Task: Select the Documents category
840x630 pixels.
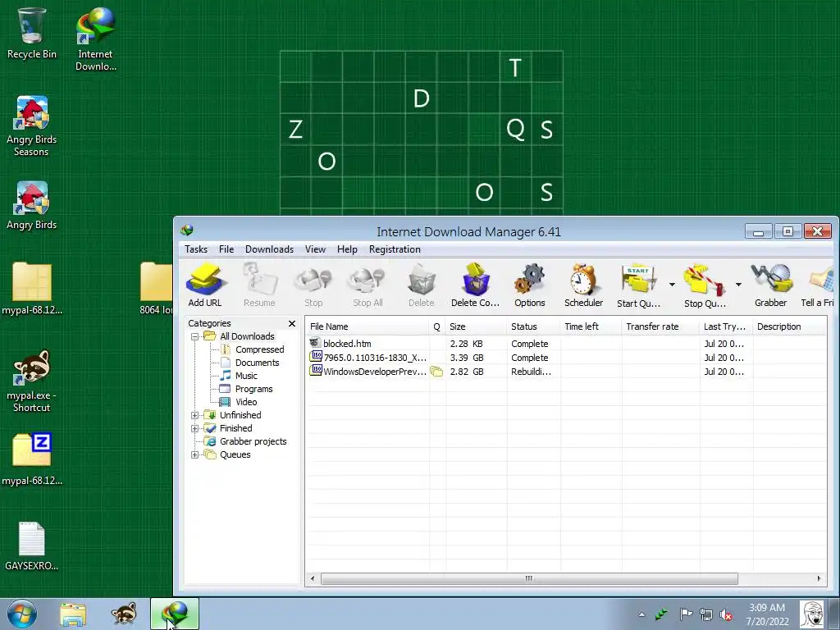Action: point(251,363)
